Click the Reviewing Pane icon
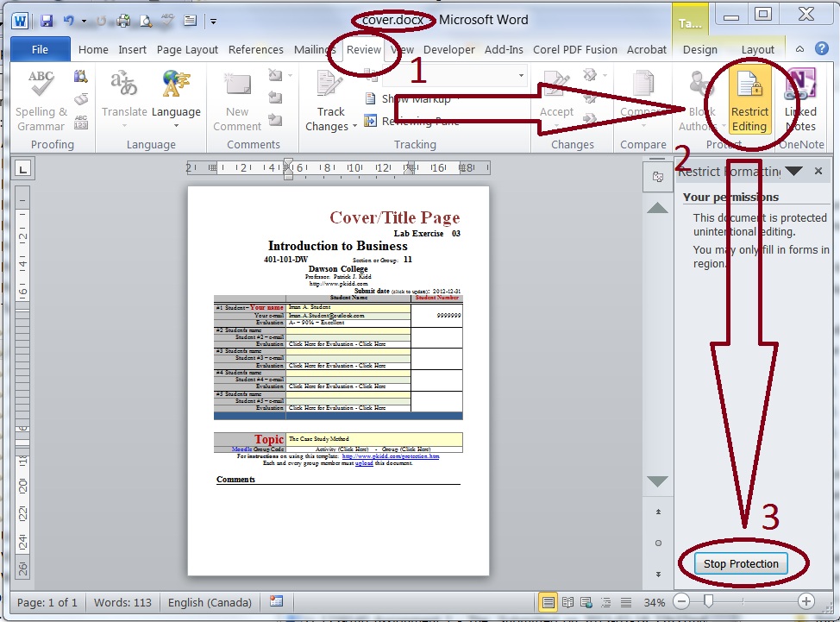Image resolution: width=840 pixels, height=622 pixels. point(370,121)
